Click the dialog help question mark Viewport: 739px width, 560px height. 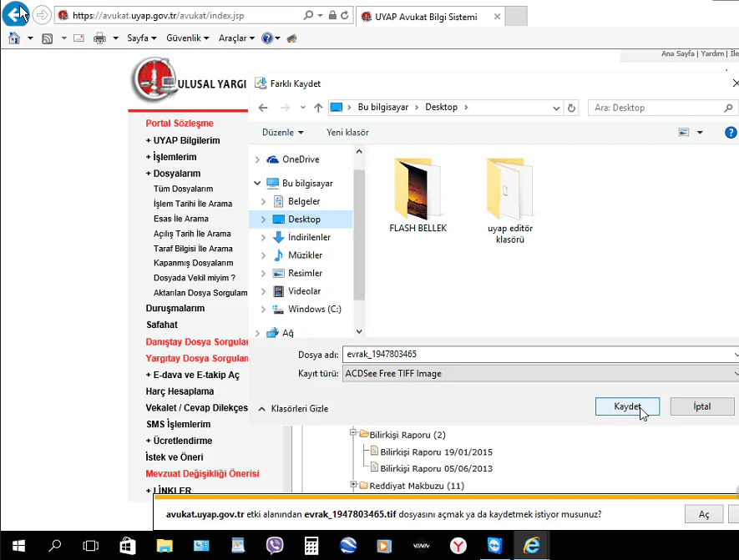pos(731,133)
